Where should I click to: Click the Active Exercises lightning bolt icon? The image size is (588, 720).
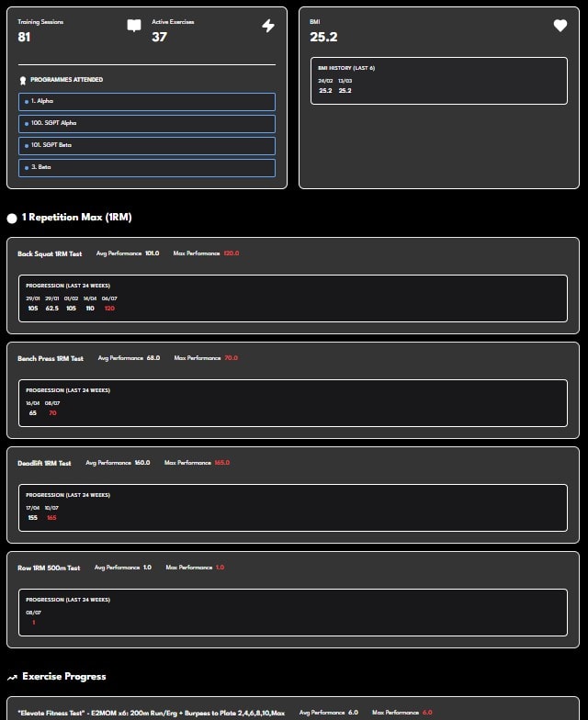coord(268,26)
